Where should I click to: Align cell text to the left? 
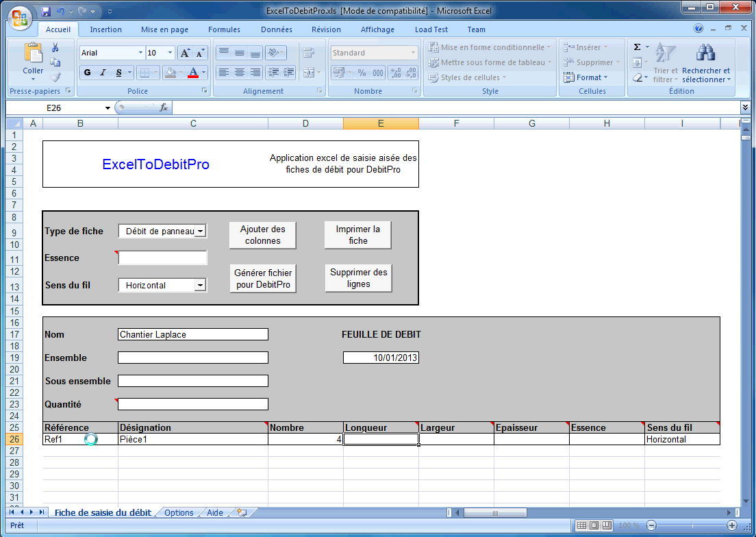(223, 73)
